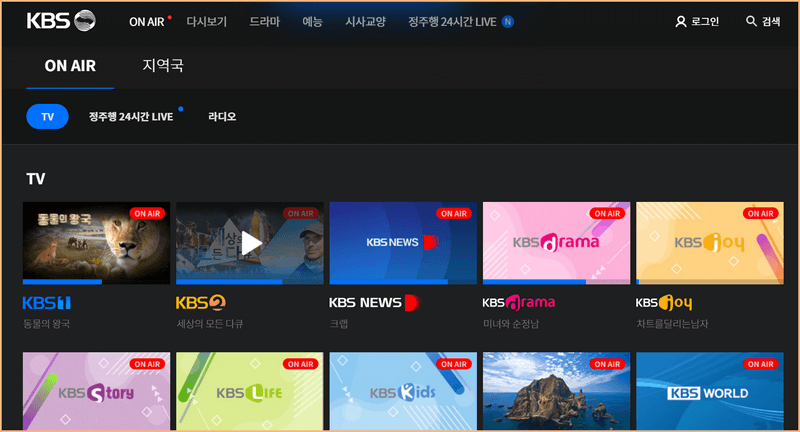Click the 검색 link text
Screen dimensions: 800x432
click(x=771, y=21)
